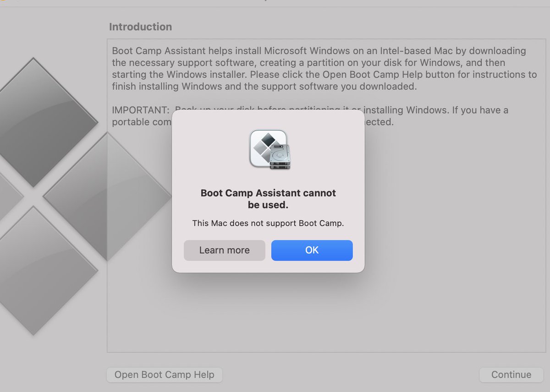Click the Continue button
This screenshot has height=392, width=550.
(511, 375)
